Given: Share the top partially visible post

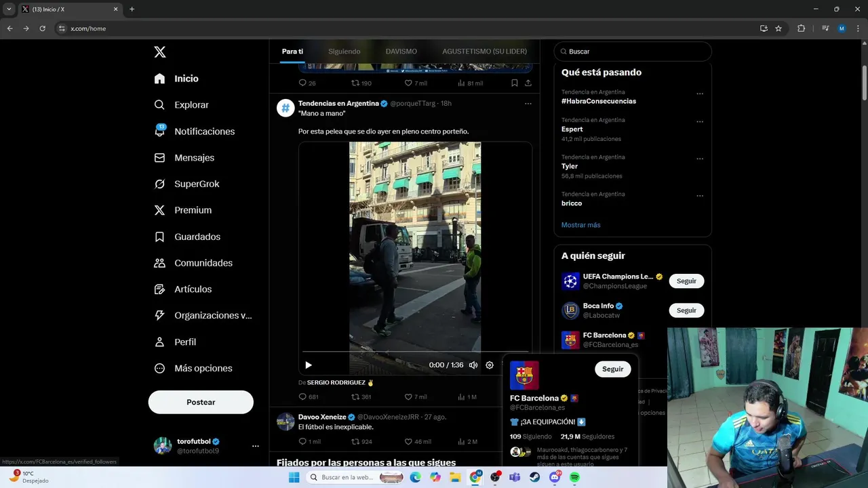Looking at the screenshot, I should coord(528,83).
